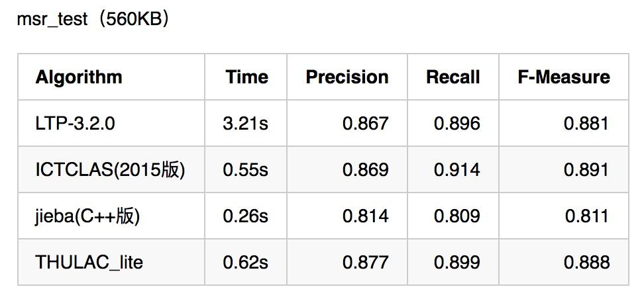Select the 0.877 precision value
The width and height of the screenshot is (644, 301).
366,263
